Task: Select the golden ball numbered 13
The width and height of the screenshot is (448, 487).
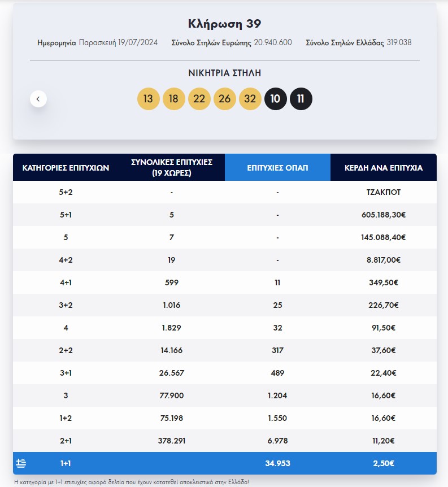Action: click(x=148, y=98)
